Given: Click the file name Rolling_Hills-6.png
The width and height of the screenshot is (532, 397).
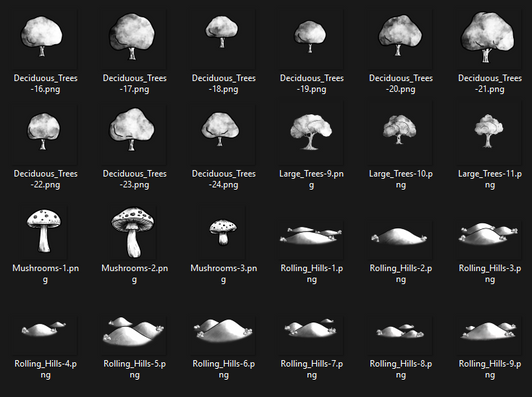Looking at the screenshot, I should (x=224, y=369).
